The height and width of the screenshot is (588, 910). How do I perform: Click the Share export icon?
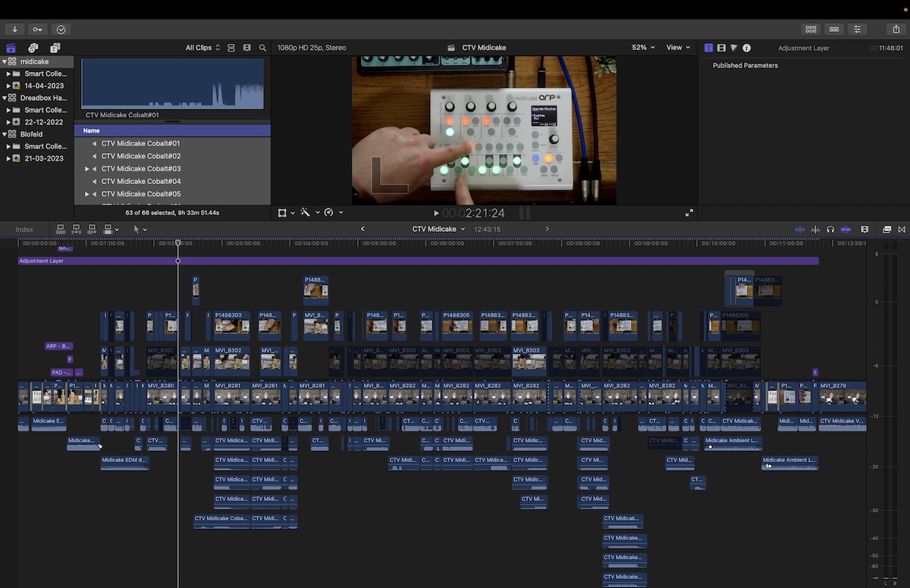896,29
